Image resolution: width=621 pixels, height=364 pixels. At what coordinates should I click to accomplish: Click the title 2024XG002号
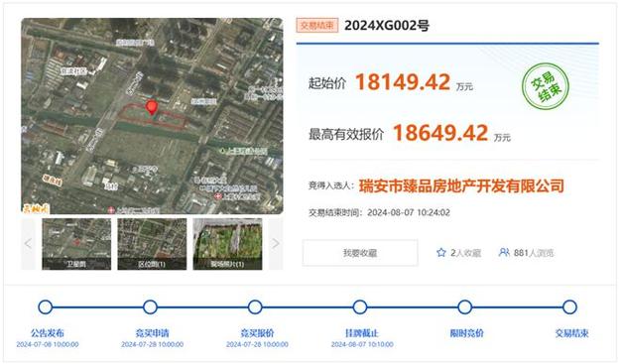coord(387,26)
